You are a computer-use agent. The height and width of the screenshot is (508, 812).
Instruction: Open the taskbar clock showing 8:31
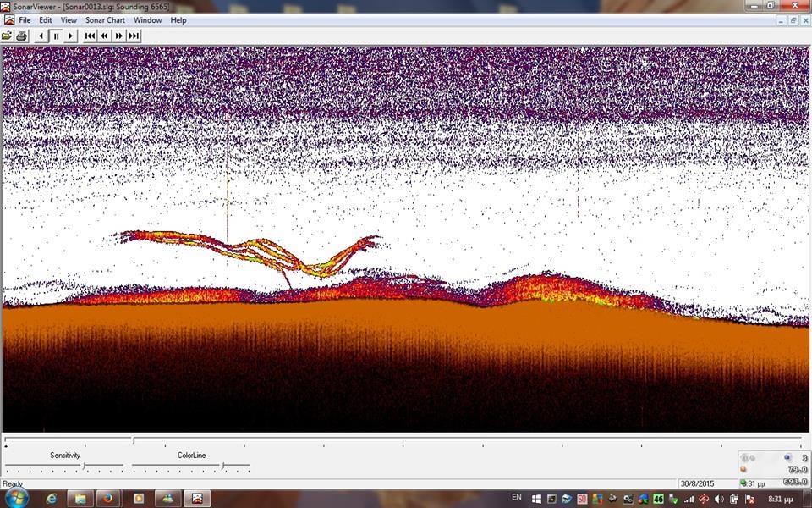(x=781, y=500)
